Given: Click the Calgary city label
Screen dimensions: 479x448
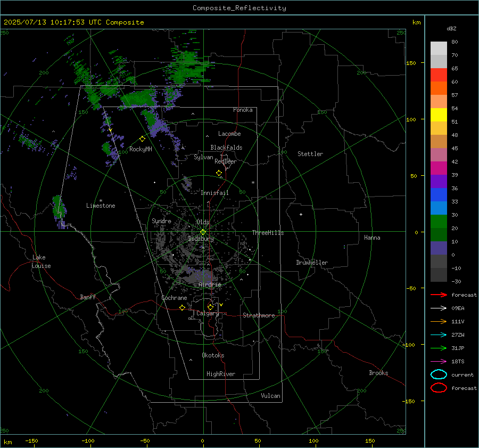Looking at the screenshot, I should tap(208, 313).
